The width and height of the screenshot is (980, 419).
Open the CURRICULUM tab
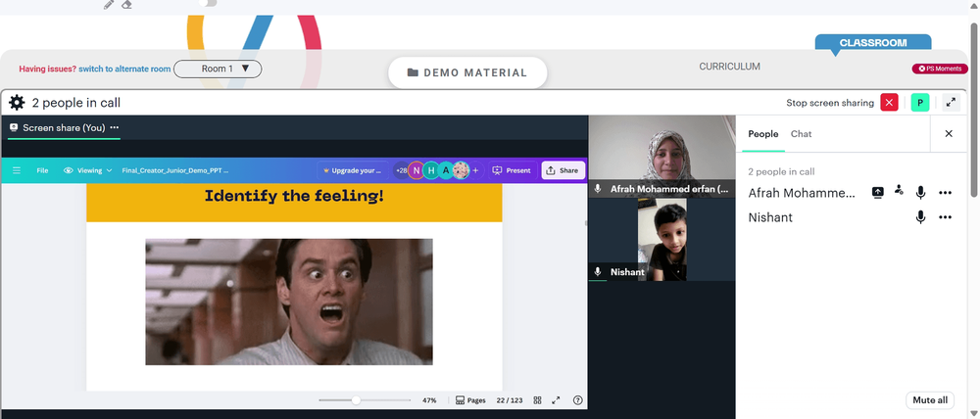click(x=729, y=67)
